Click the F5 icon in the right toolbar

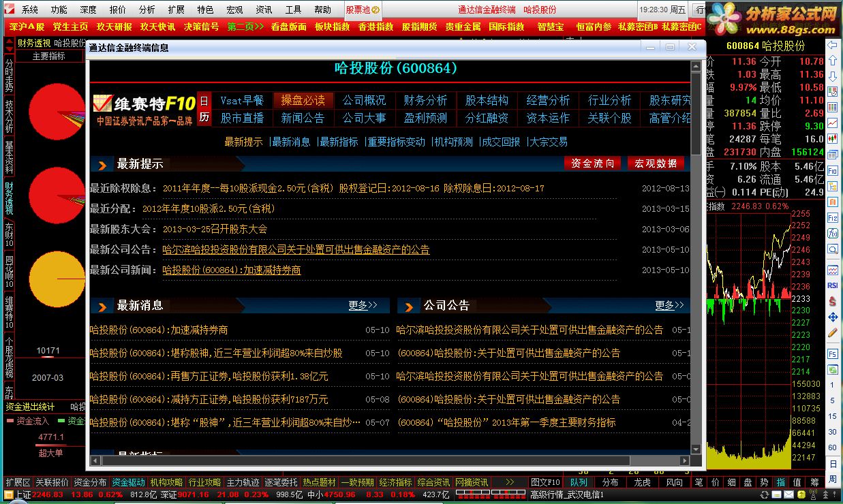pyautogui.click(x=832, y=353)
